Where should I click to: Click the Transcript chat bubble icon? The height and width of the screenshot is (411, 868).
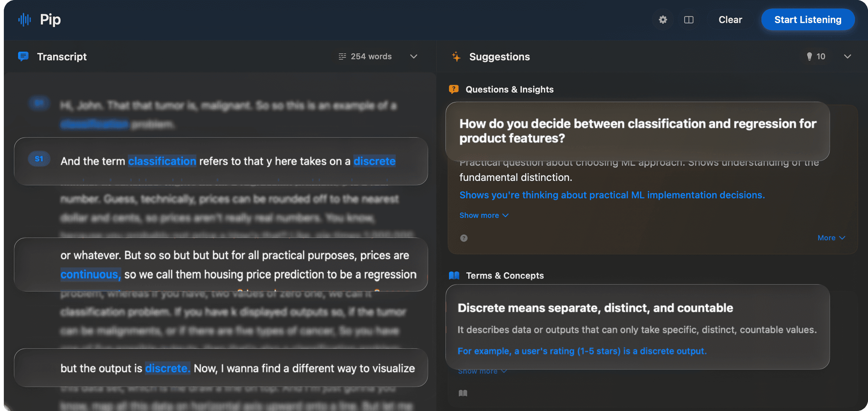(x=23, y=56)
